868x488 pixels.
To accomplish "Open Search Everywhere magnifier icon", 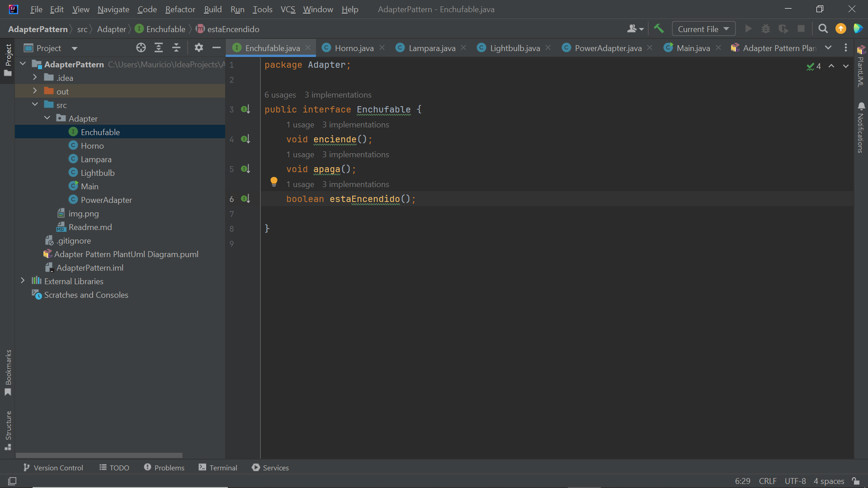I will [823, 29].
